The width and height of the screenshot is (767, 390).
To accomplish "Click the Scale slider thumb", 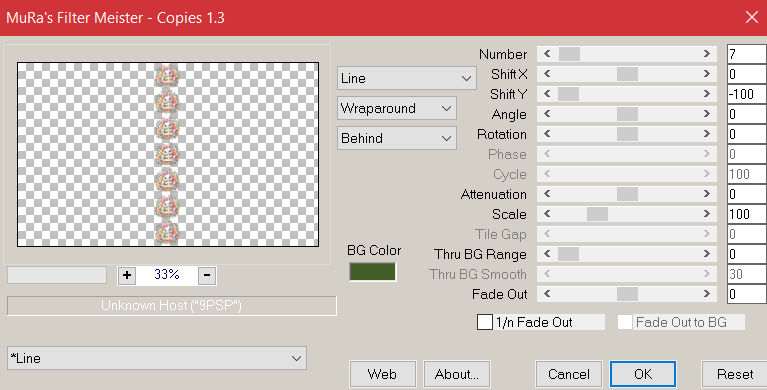I will tap(597, 214).
